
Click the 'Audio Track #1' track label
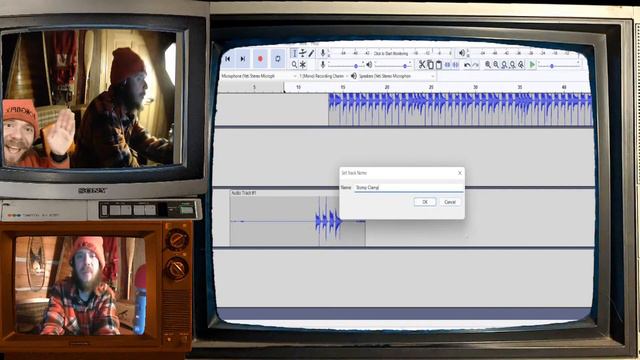tap(244, 193)
